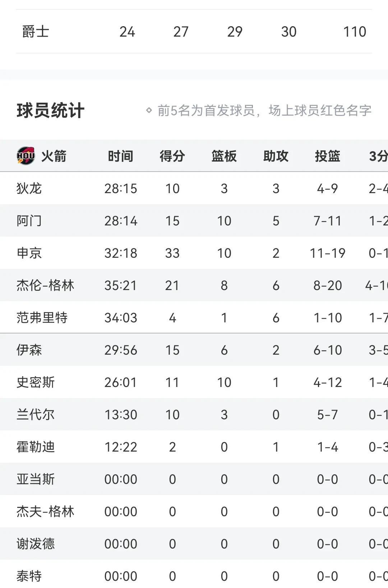Tap the 得分 column header
This screenshot has height=588, width=388.
coord(172,156)
